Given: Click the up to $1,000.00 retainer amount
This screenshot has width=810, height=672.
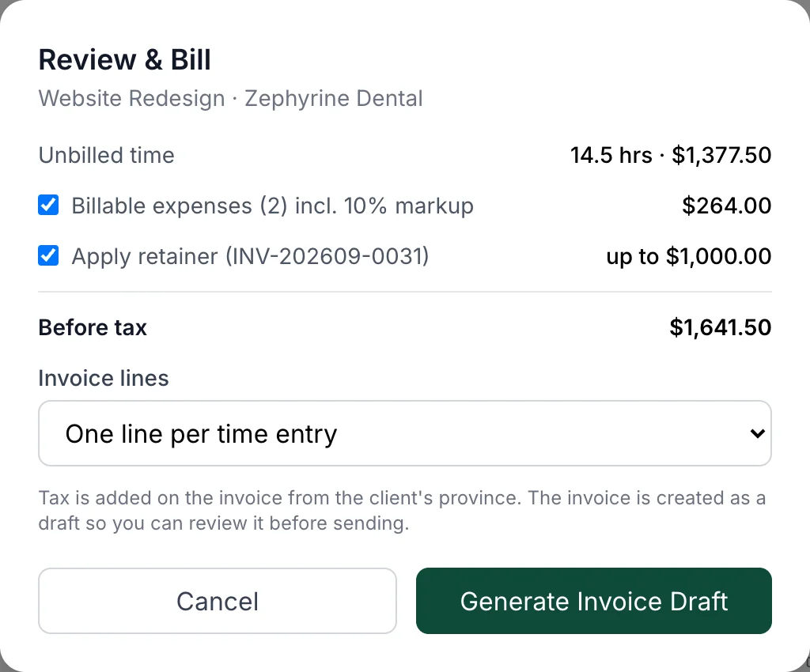Looking at the screenshot, I should pyautogui.click(x=689, y=256).
